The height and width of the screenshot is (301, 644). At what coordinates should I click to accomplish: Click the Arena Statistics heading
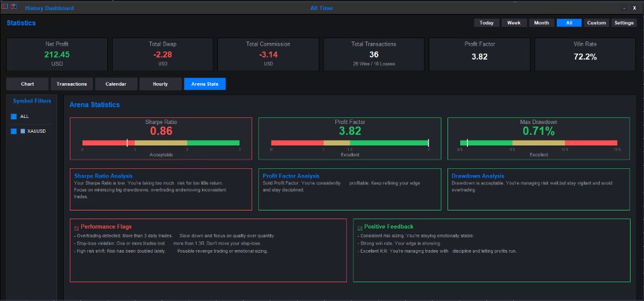tap(95, 105)
